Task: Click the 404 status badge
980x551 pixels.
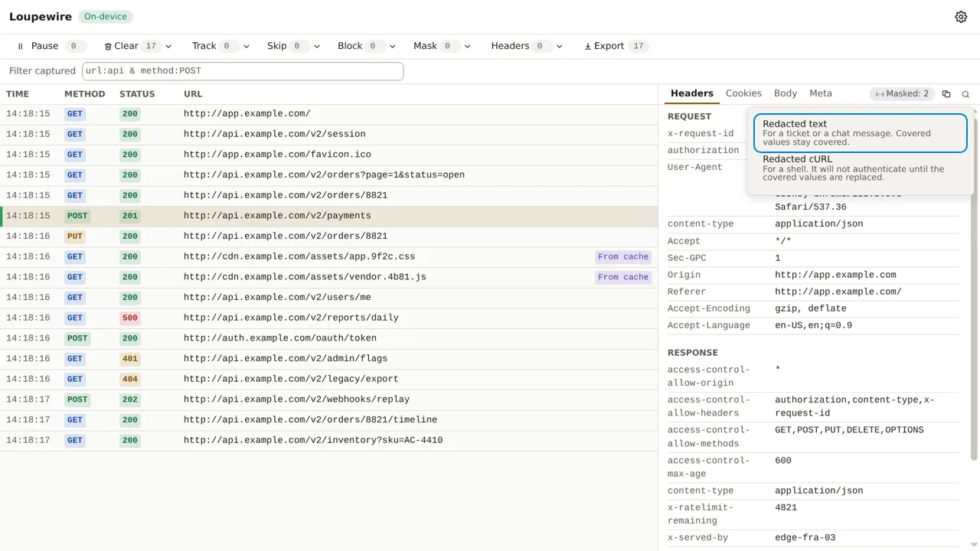Action: point(130,379)
